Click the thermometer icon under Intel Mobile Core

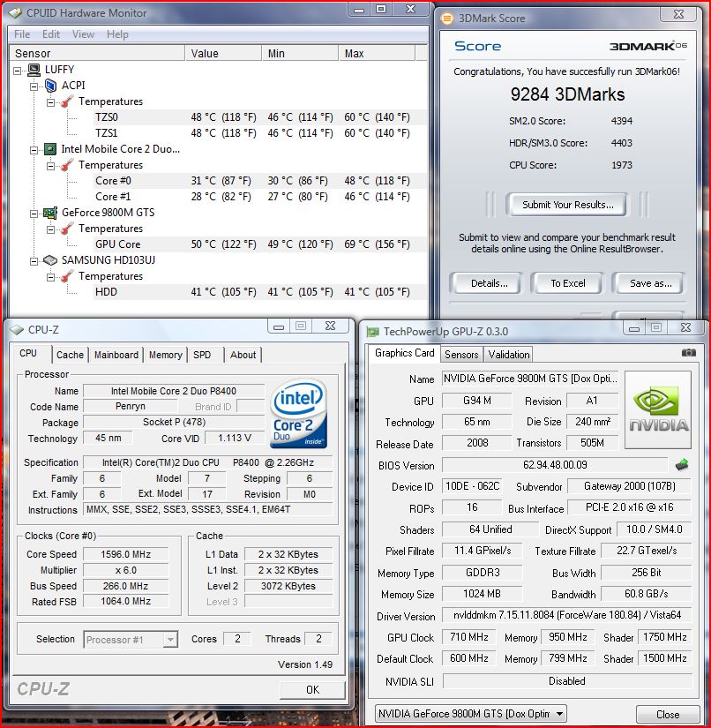(x=67, y=165)
